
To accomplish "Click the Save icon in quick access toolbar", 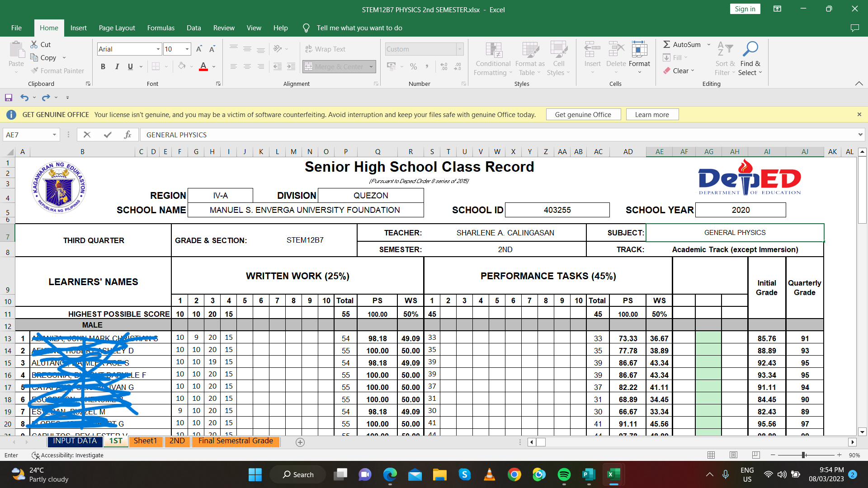I will coord(9,98).
